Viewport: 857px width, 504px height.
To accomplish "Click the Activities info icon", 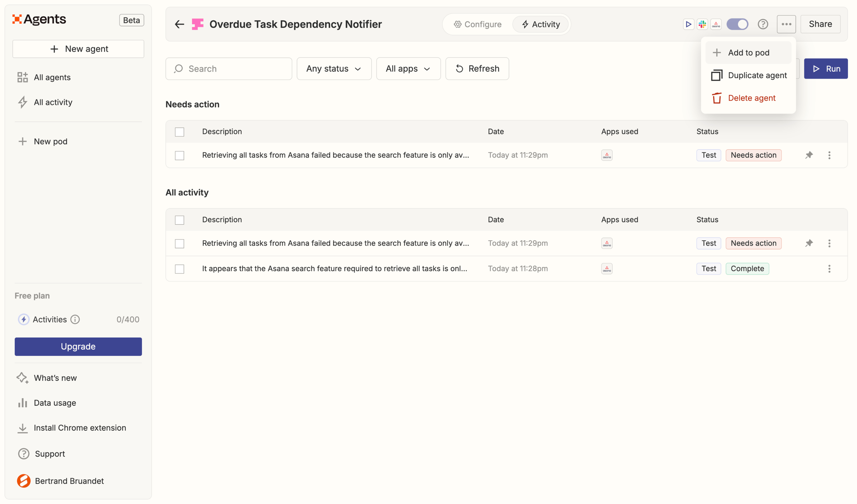I will tap(75, 319).
